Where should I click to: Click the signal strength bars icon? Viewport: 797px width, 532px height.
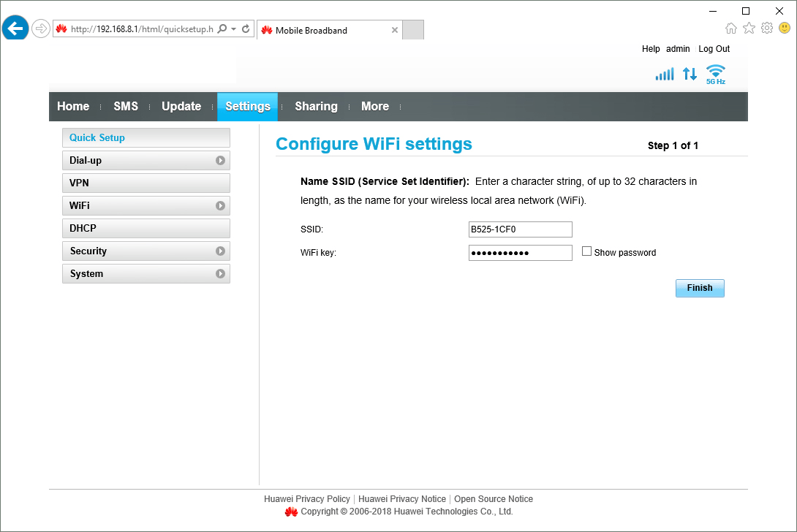[x=664, y=74]
